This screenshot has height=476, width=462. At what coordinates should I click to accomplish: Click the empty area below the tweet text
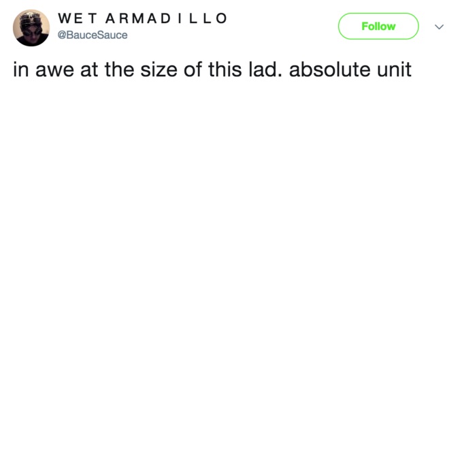(x=231, y=273)
